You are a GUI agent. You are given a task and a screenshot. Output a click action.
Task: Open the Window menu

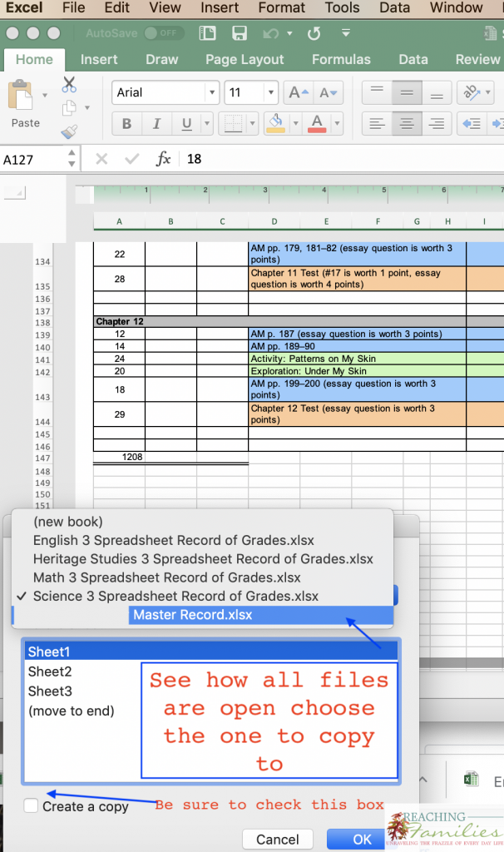pos(457,7)
